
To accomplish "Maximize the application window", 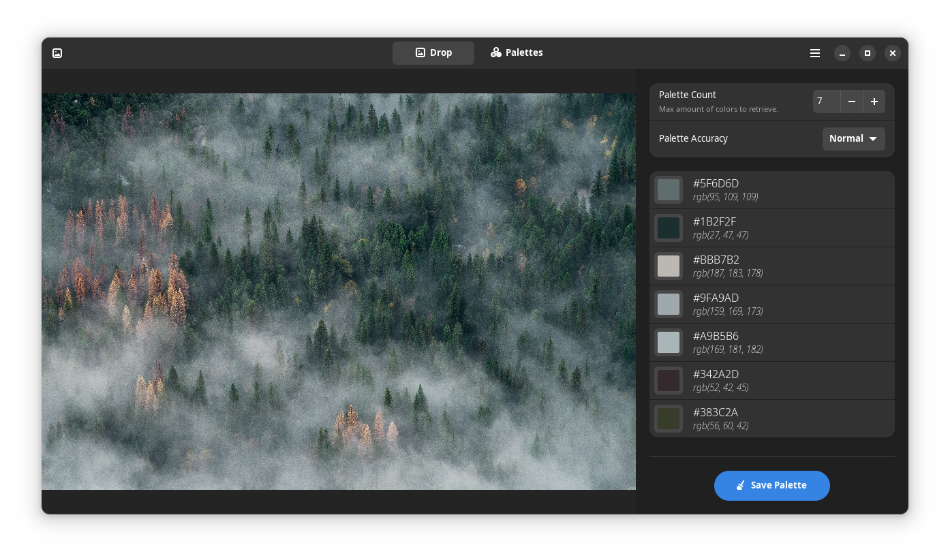I will coord(868,53).
